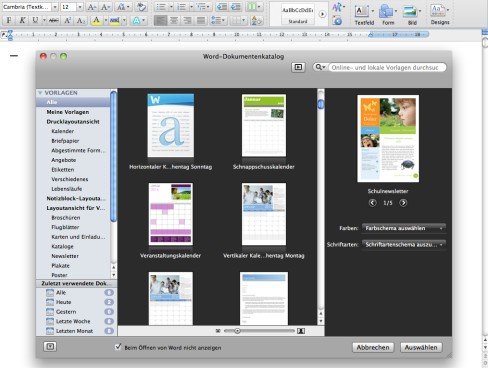Open Designs themes gallery
The image size is (488, 368).
pos(440,14)
